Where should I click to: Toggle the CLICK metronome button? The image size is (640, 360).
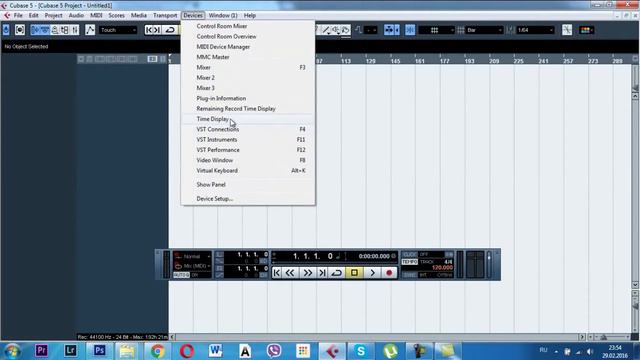[410, 254]
